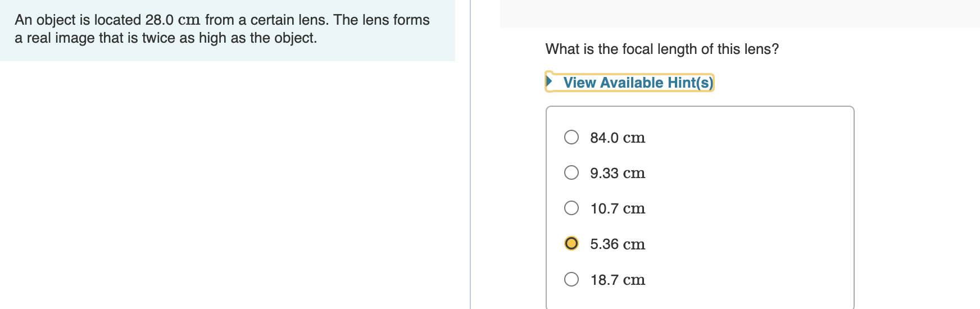Choose the 9.33 cm radio option
This screenshot has height=309, width=980.
(571, 172)
